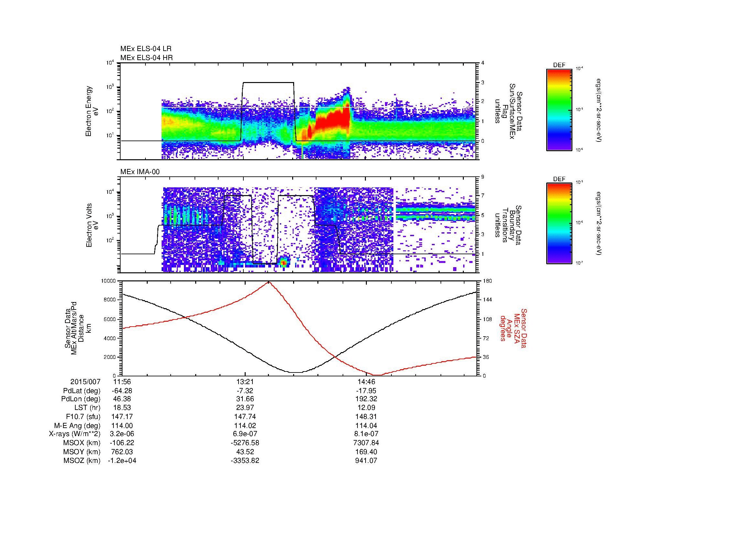Click the M-E Ang value '114.04'
This screenshot has width=756, height=534.
click(x=366, y=425)
